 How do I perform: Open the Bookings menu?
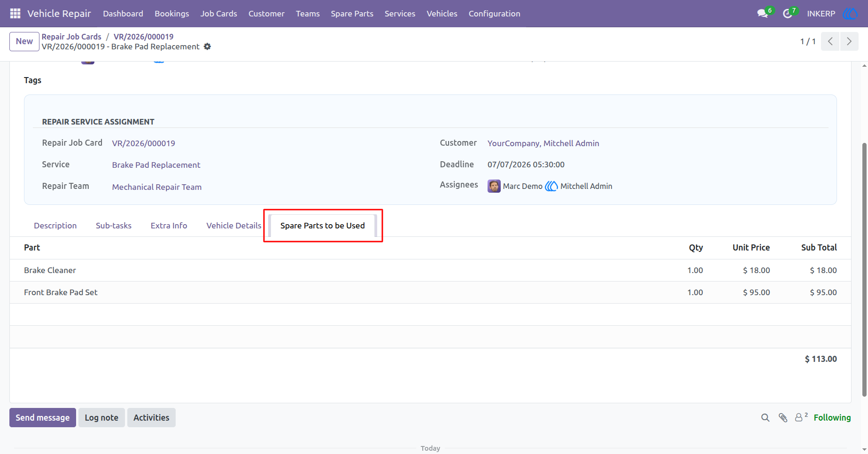pos(172,14)
